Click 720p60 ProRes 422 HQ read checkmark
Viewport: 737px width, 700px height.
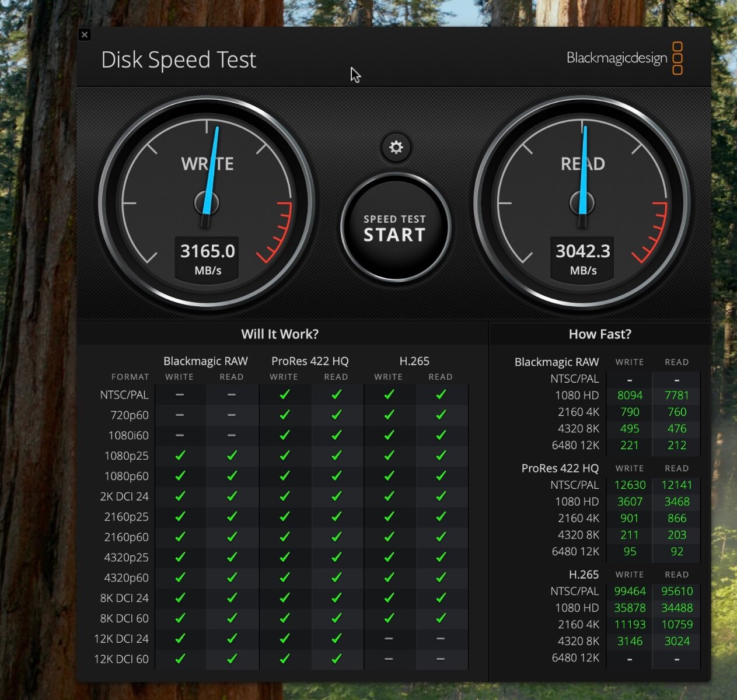click(336, 415)
